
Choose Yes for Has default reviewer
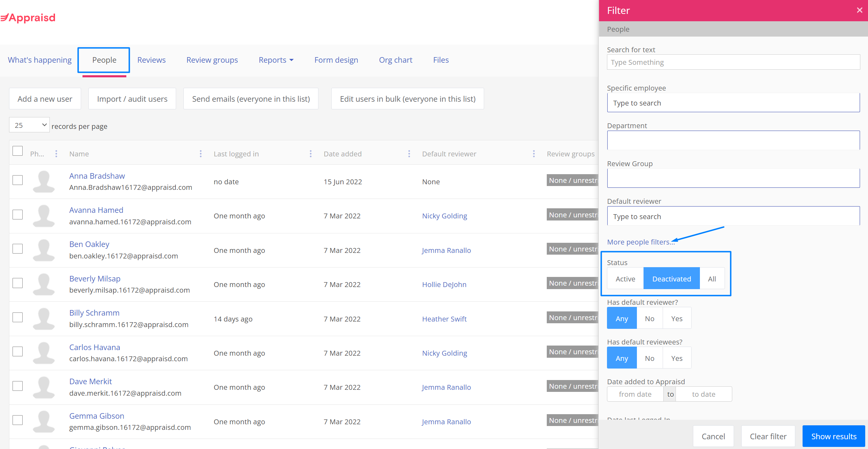coord(677,318)
